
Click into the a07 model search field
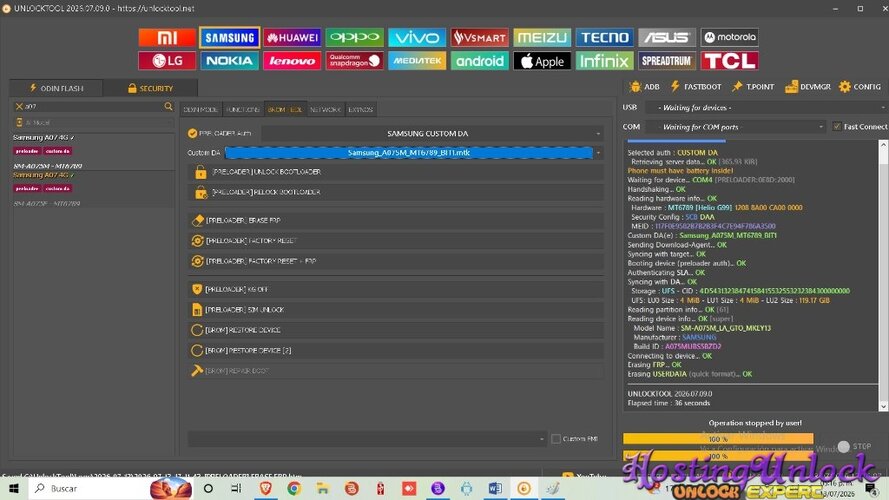pyautogui.click(x=94, y=106)
